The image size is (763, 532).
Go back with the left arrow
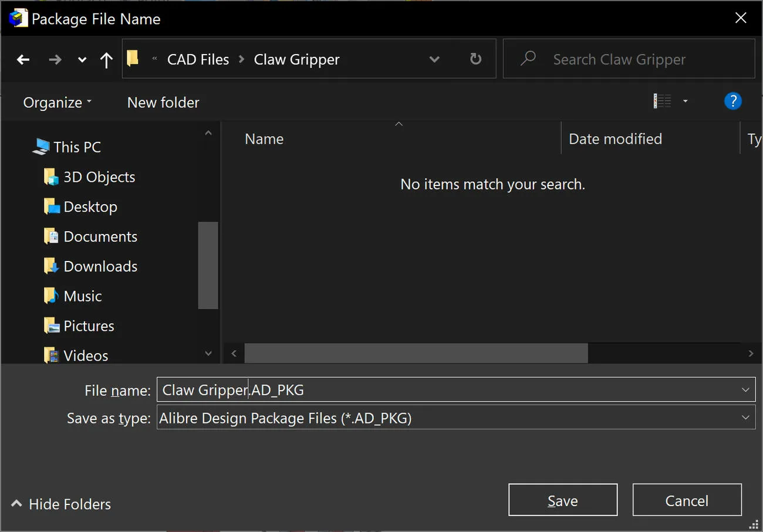click(23, 59)
